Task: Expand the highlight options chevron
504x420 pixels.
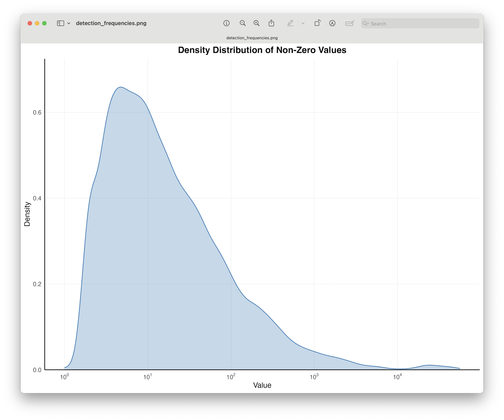Action: [x=303, y=23]
